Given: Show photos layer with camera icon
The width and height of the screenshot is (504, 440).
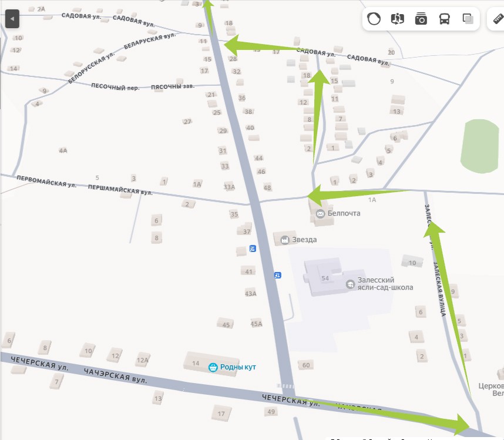Looking at the screenshot, I should tap(421, 19).
